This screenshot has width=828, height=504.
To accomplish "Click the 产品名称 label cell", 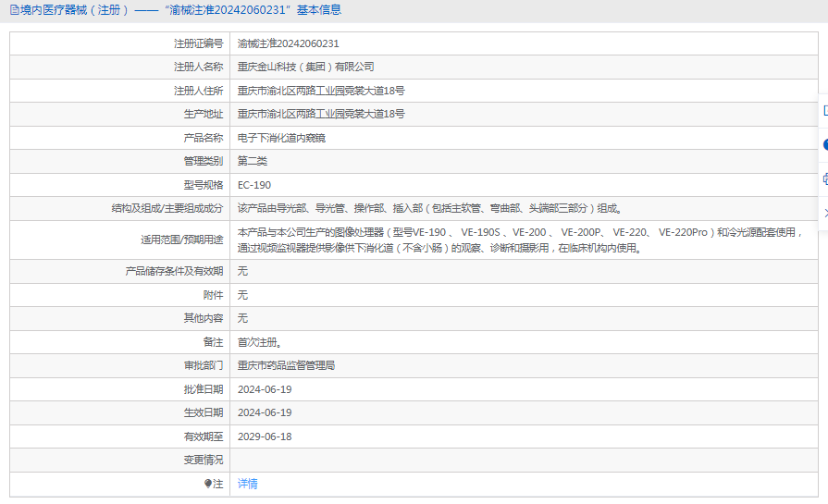I will click(x=120, y=138).
